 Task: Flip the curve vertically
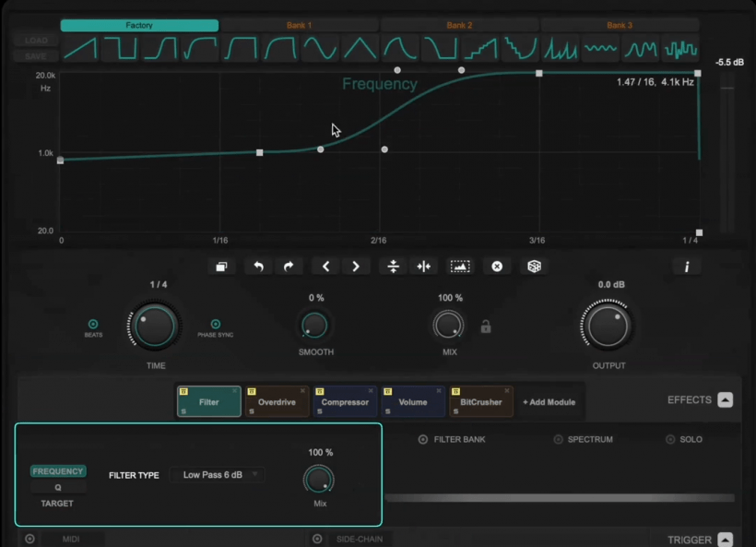coord(393,267)
